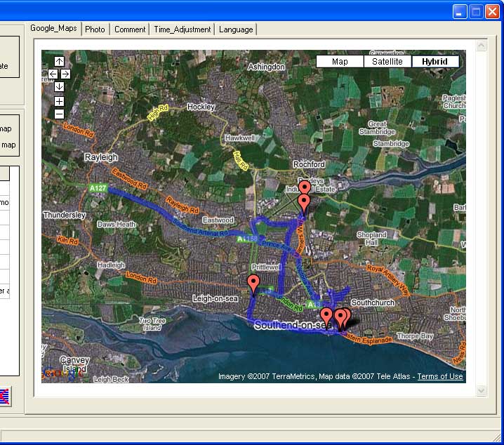Switch to the Language tab
The image size is (504, 445).
coord(236,29)
